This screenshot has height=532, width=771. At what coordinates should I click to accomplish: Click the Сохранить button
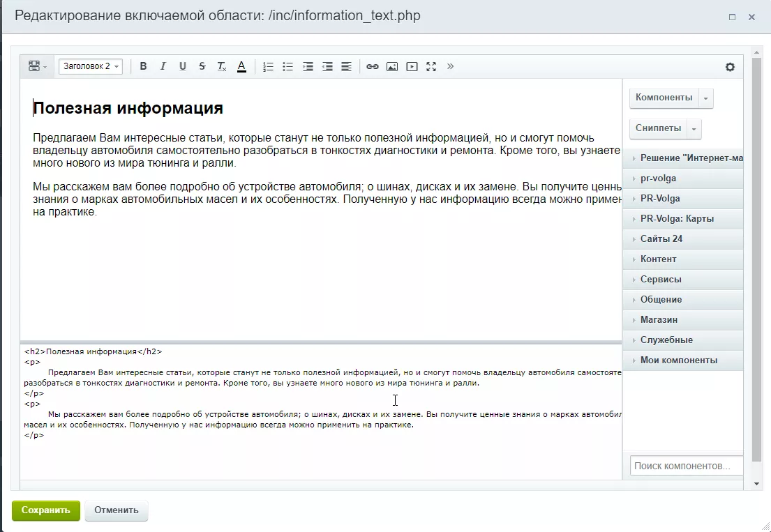click(x=46, y=510)
